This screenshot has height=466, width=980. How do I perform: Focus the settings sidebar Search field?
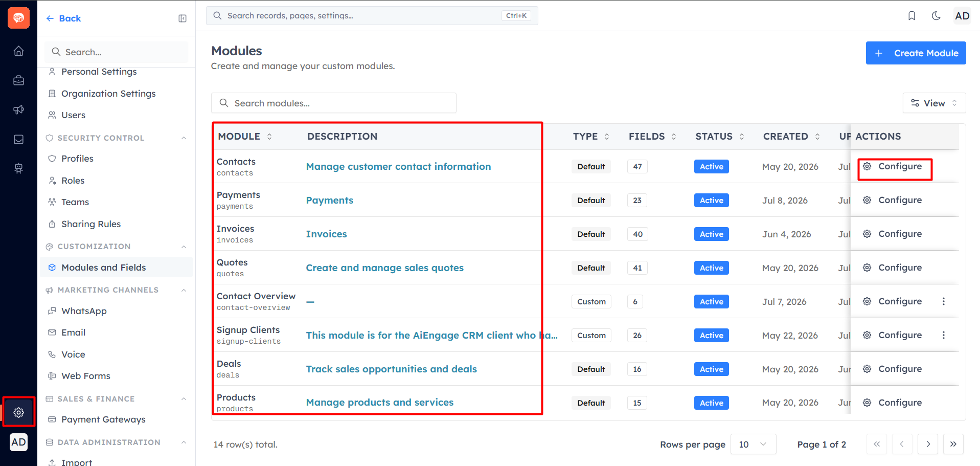click(x=117, y=52)
